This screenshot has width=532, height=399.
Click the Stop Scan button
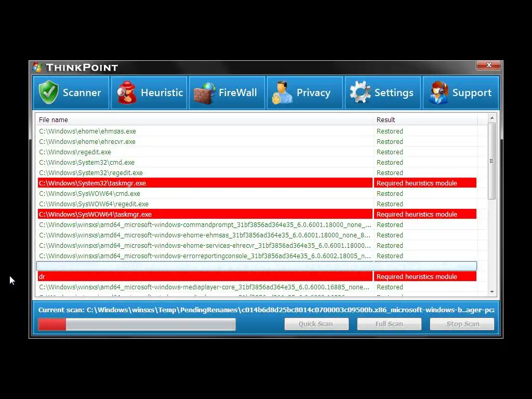tap(462, 324)
